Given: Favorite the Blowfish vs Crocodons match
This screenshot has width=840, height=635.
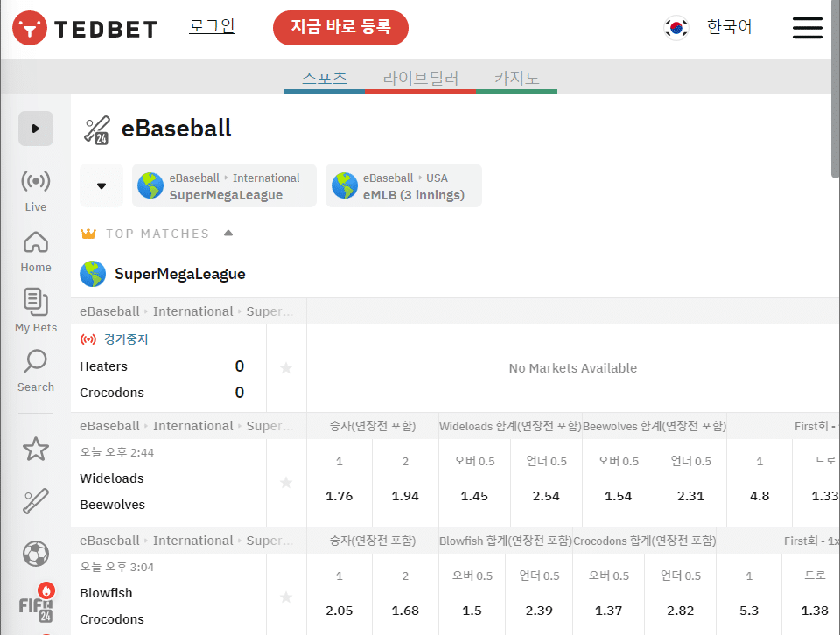Looking at the screenshot, I should [286, 597].
